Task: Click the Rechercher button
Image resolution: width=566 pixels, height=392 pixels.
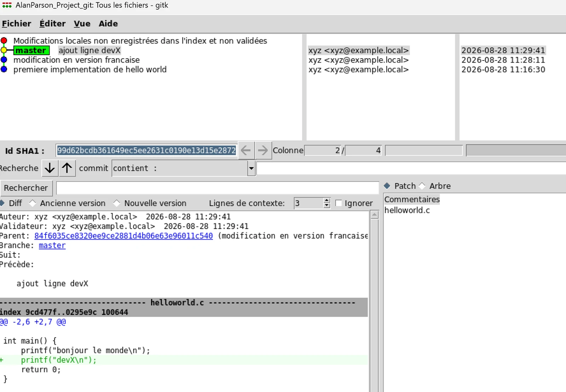Action: pyautogui.click(x=26, y=188)
